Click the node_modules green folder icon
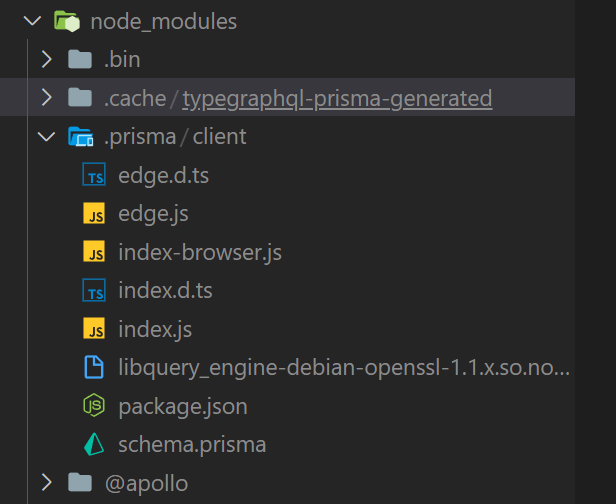616x504 pixels. click(67, 21)
